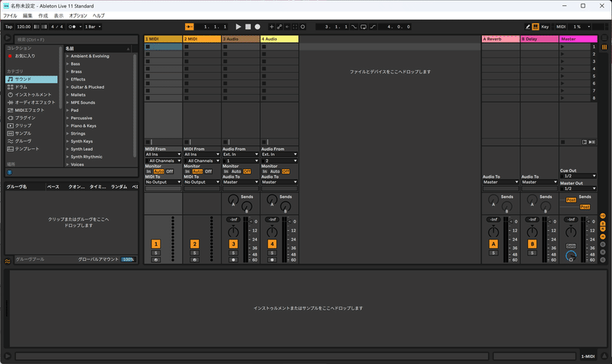Toggle the metronome button
The image size is (612, 364).
pos(73,27)
